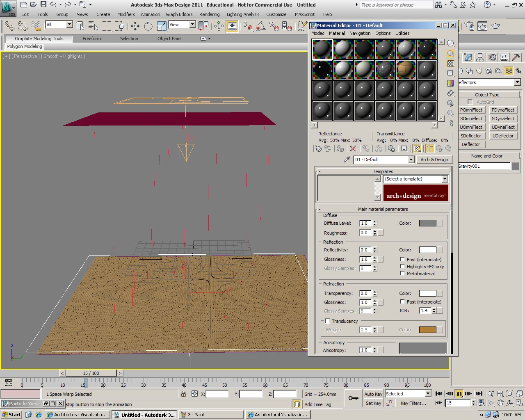Viewport: 525px width, 420px height.
Task: Open Time Configuration icon
Action: [482, 403]
